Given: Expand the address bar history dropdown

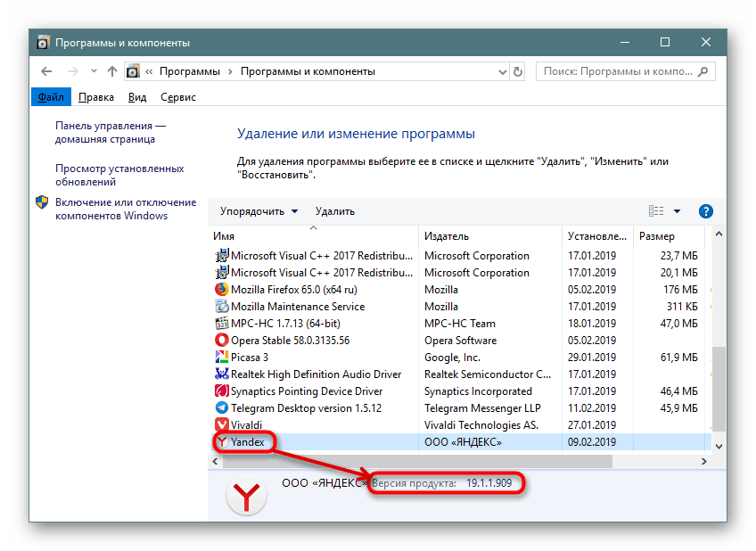Looking at the screenshot, I should [x=503, y=72].
